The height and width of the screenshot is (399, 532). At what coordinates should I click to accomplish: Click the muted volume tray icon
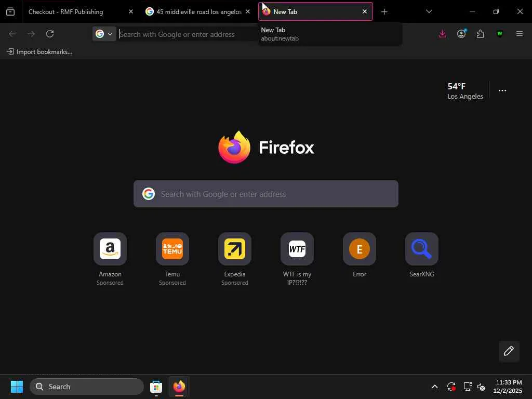(481, 387)
